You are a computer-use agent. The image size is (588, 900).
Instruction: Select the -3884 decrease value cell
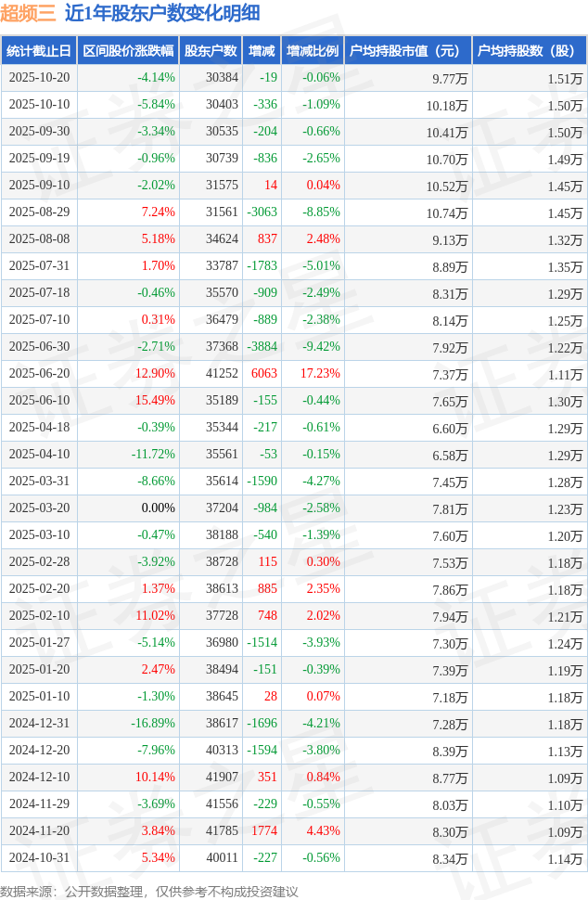pyautogui.click(x=261, y=347)
